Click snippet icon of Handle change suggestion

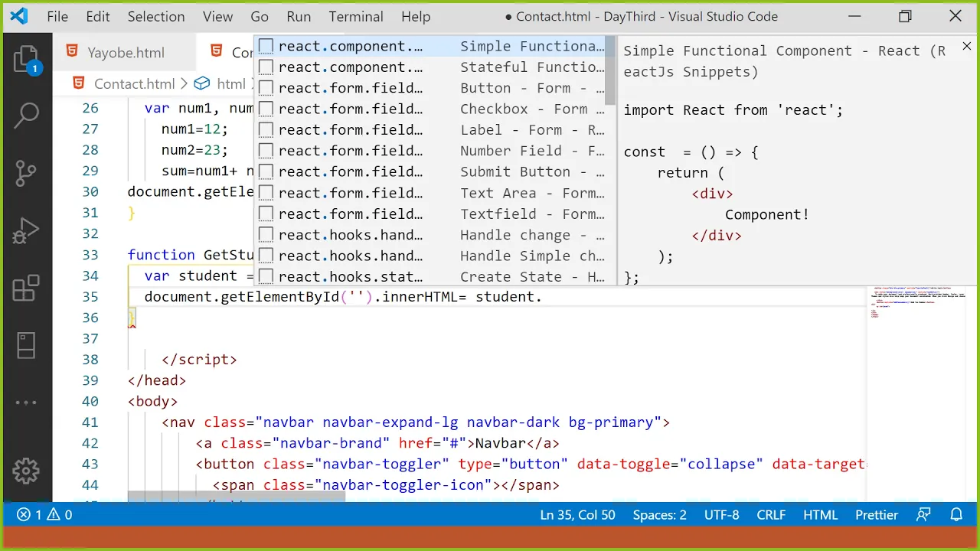point(266,235)
